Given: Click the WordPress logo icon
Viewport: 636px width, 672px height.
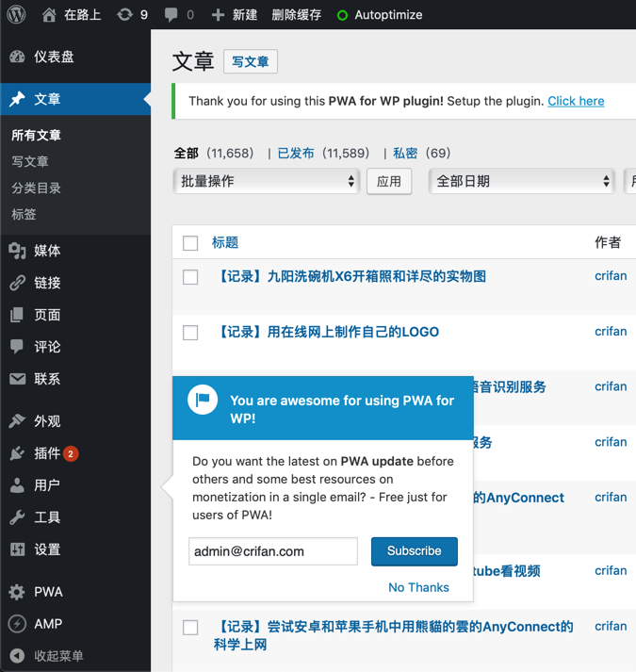Looking at the screenshot, I should [x=16, y=14].
